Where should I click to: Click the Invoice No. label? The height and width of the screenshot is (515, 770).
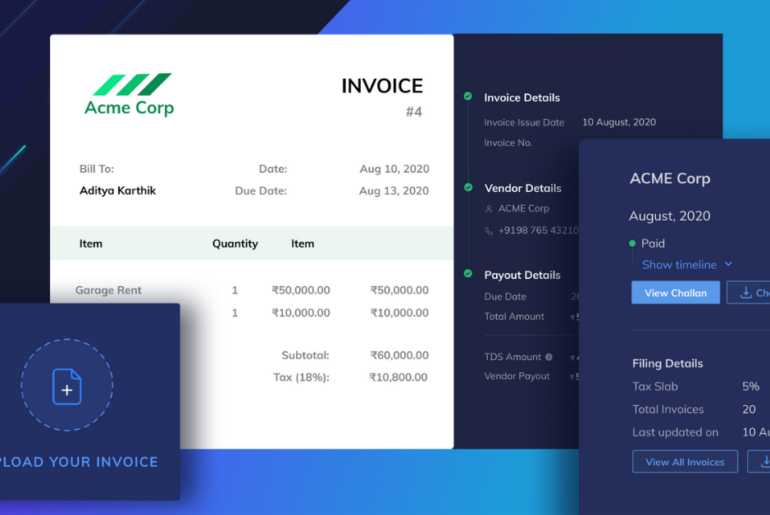click(x=508, y=143)
